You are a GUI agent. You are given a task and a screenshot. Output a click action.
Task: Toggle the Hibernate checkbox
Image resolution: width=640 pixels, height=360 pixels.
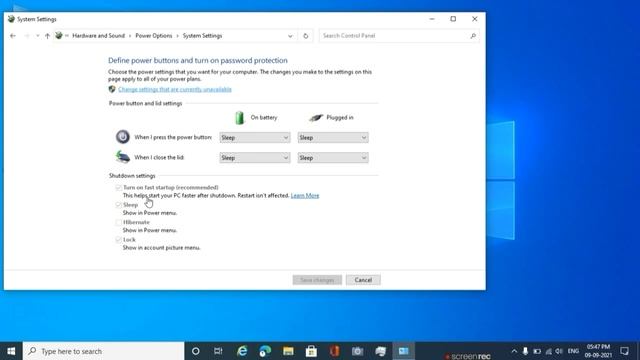click(118, 222)
